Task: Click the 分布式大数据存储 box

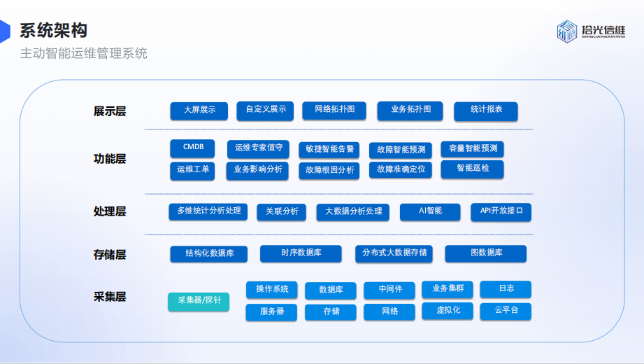Action: pyautogui.click(x=394, y=253)
